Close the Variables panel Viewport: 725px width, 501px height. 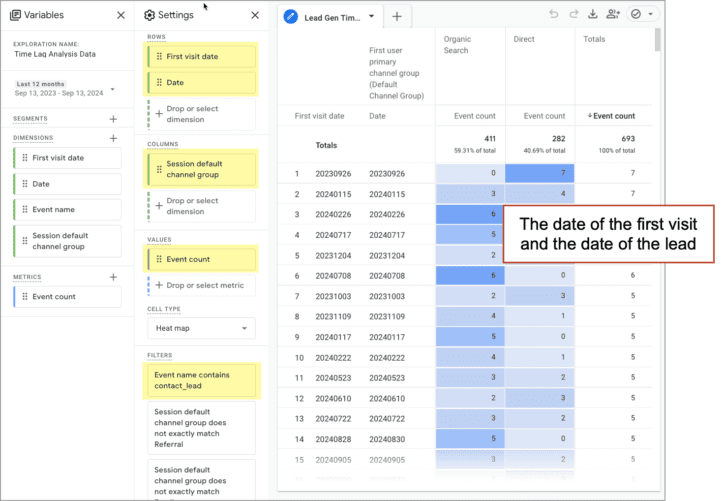click(x=120, y=16)
